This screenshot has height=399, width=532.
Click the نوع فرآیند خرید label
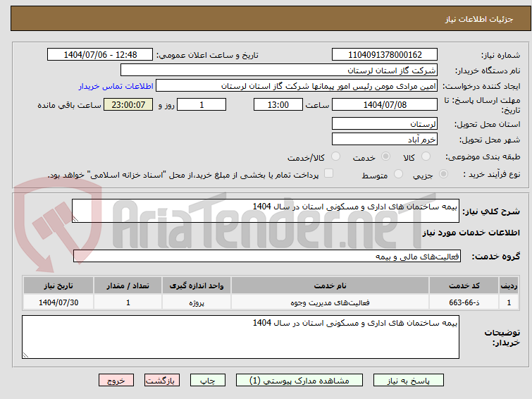click(492, 174)
